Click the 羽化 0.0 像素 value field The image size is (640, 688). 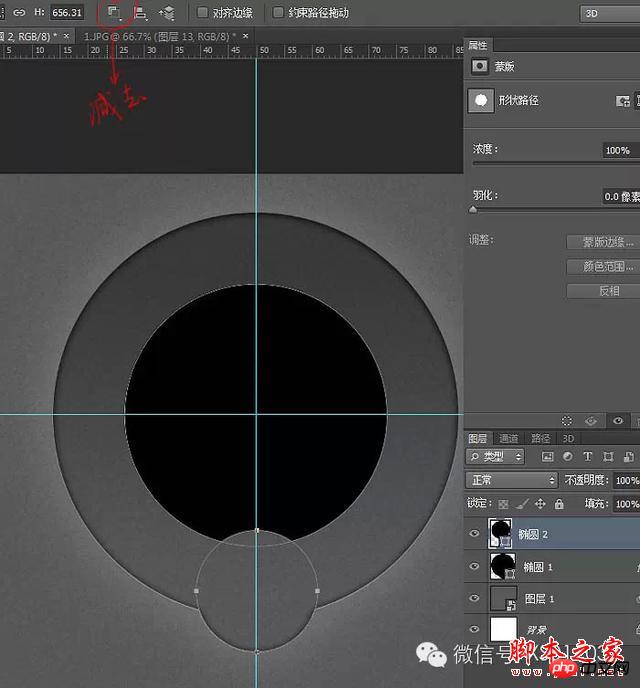[621, 197]
